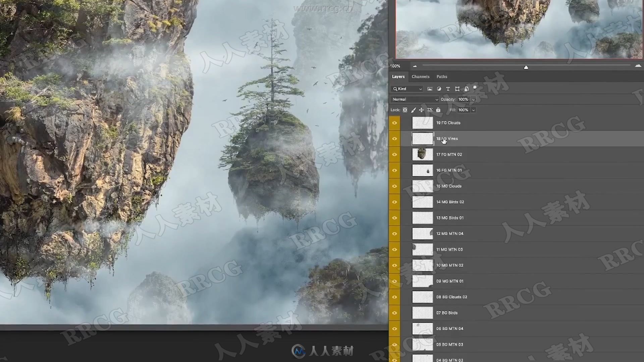Select the '12 MG MTN 04' layer name
The image size is (644, 362).
450,234
